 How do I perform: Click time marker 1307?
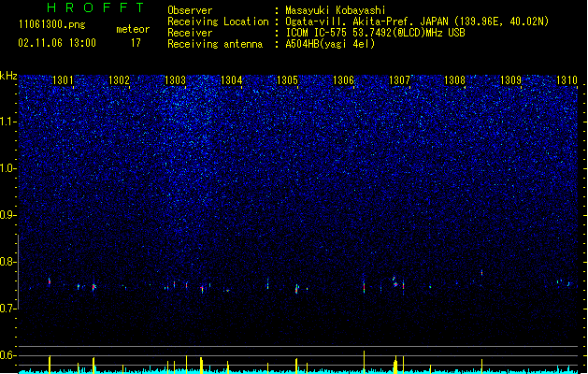click(x=399, y=79)
